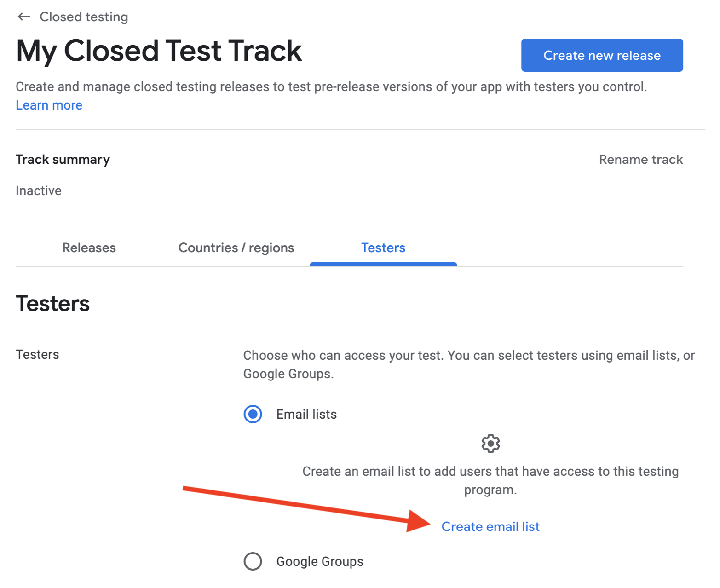
Task: Click the 'Create an email list to add users' text
Action: click(490, 480)
